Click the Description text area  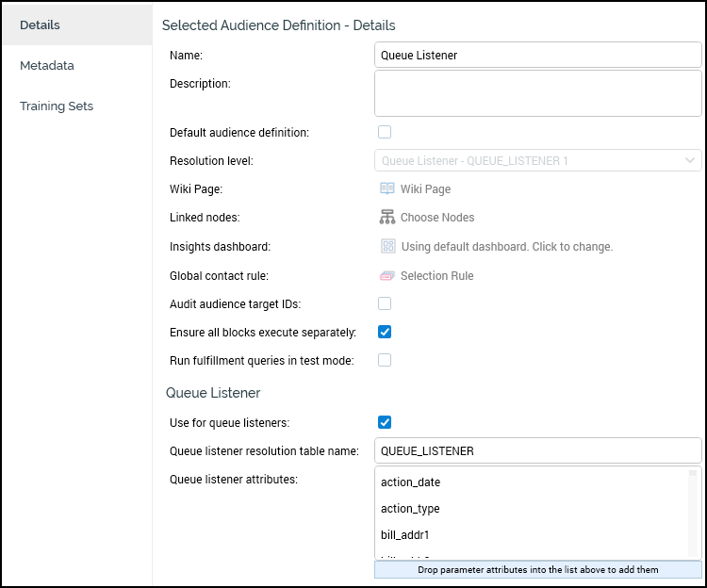pyautogui.click(x=537, y=93)
